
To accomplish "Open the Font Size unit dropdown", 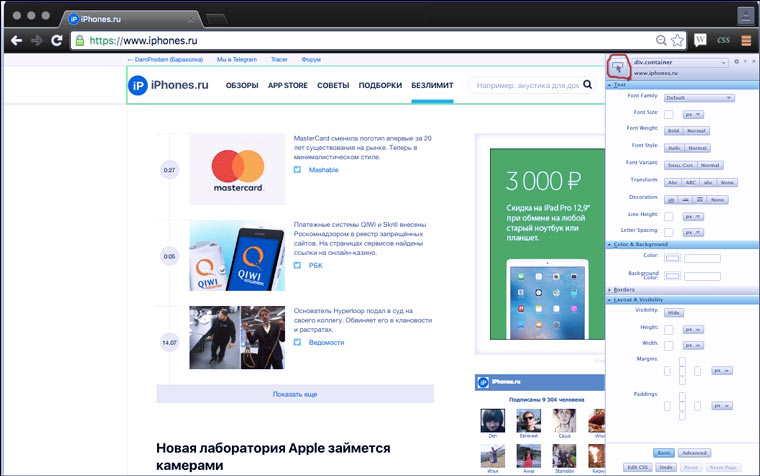I will pyautogui.click(x=693, y=115).
